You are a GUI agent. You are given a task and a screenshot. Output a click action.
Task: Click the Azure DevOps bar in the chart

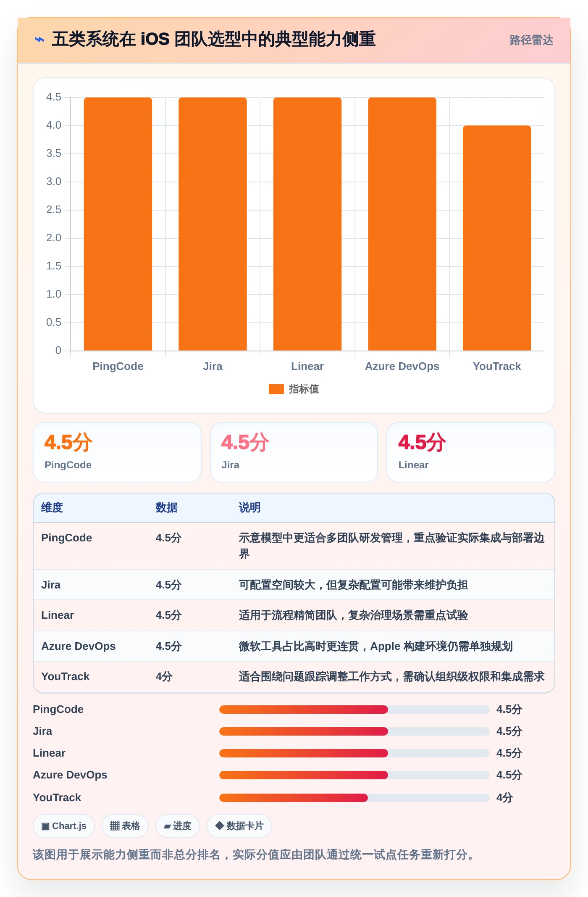[x=402, y=224]
